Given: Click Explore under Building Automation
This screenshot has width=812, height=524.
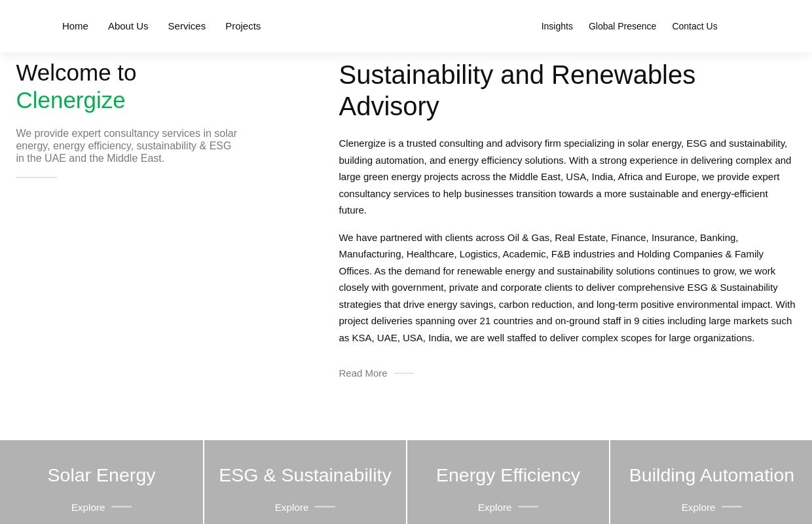Looking at the screenshot, I should pyautogui.click(x=698, y=508).
